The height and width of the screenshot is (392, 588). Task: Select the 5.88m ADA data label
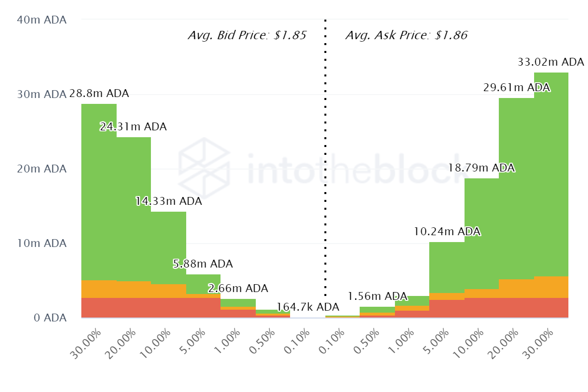[202, 264]
